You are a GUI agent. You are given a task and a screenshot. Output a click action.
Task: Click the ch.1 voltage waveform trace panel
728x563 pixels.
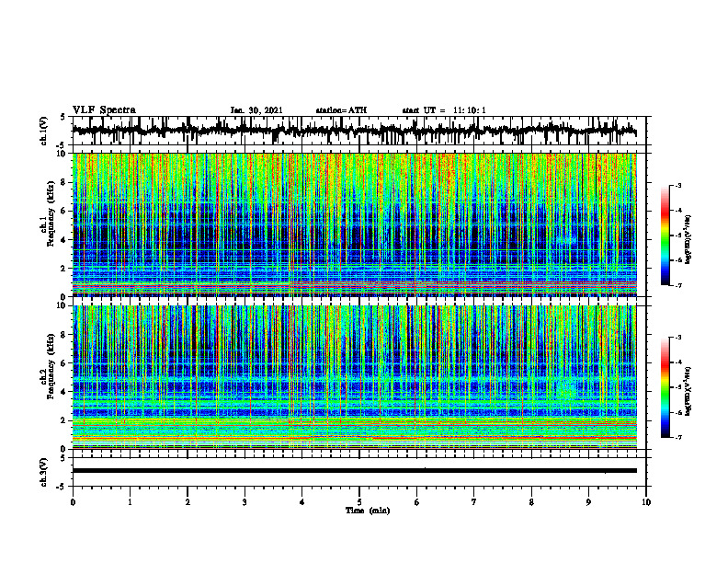(x=359, y=131)
